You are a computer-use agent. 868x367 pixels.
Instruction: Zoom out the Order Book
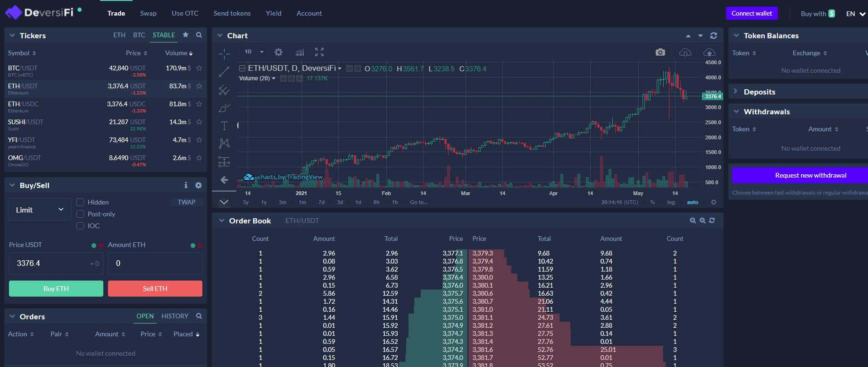tap(693, 221)
